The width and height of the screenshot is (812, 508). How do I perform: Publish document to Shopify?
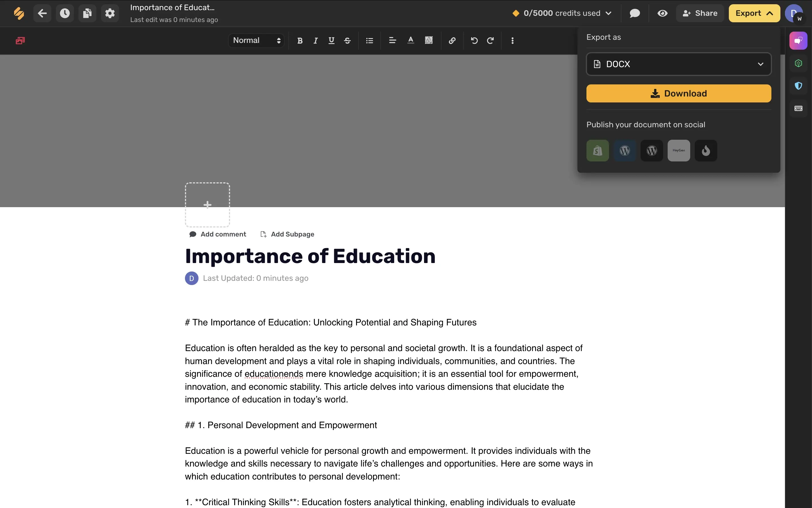click(598, 150)
